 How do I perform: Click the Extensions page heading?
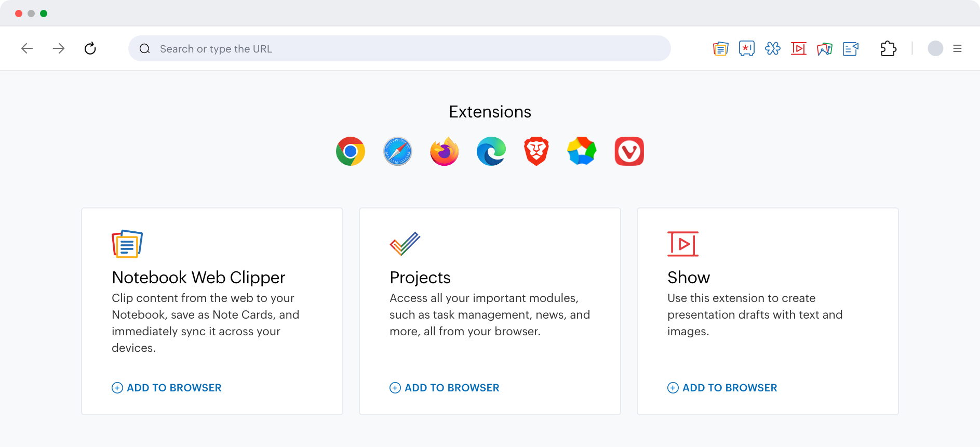click(x=490, y=112)
